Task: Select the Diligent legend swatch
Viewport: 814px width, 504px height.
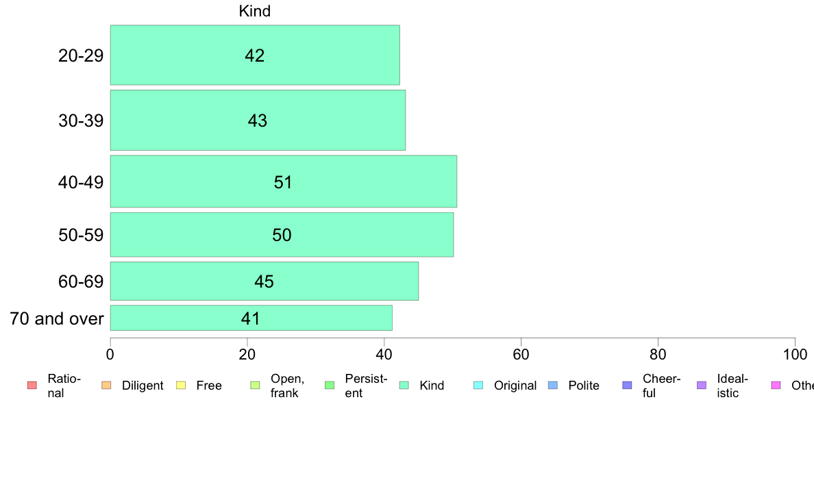Action: [106, 385]
